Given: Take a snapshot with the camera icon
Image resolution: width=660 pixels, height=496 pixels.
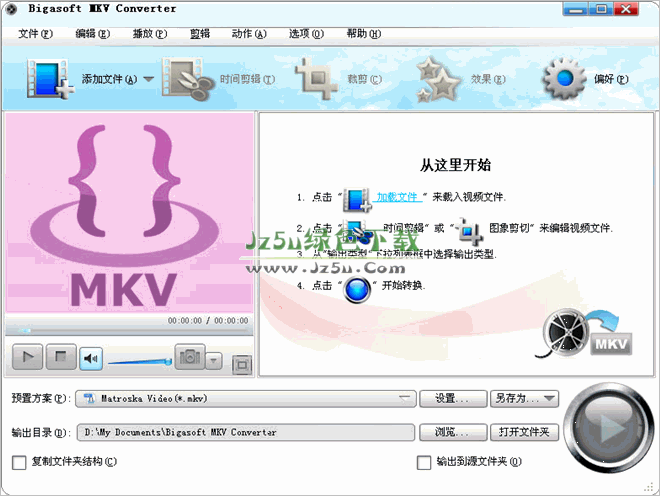Looking at the screenshot, I should click(x=190, y=357).
